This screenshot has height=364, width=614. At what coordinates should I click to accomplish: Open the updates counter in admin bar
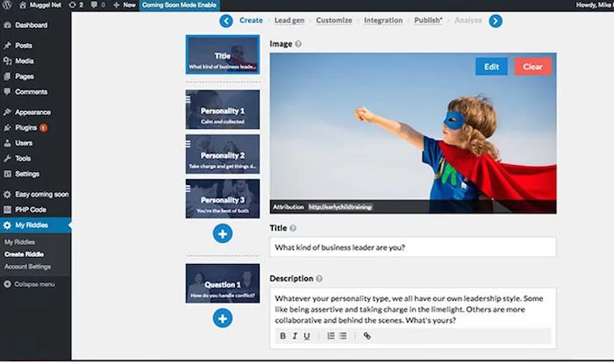(76, 5)
